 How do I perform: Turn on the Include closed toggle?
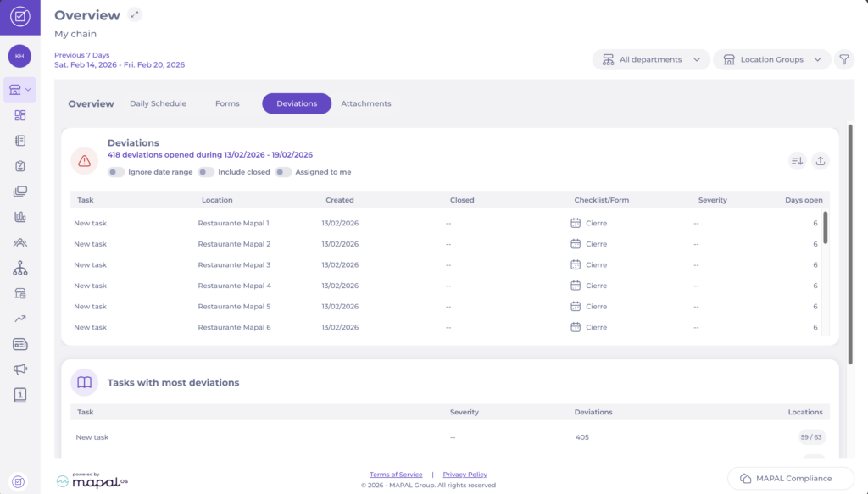[206, 172]
